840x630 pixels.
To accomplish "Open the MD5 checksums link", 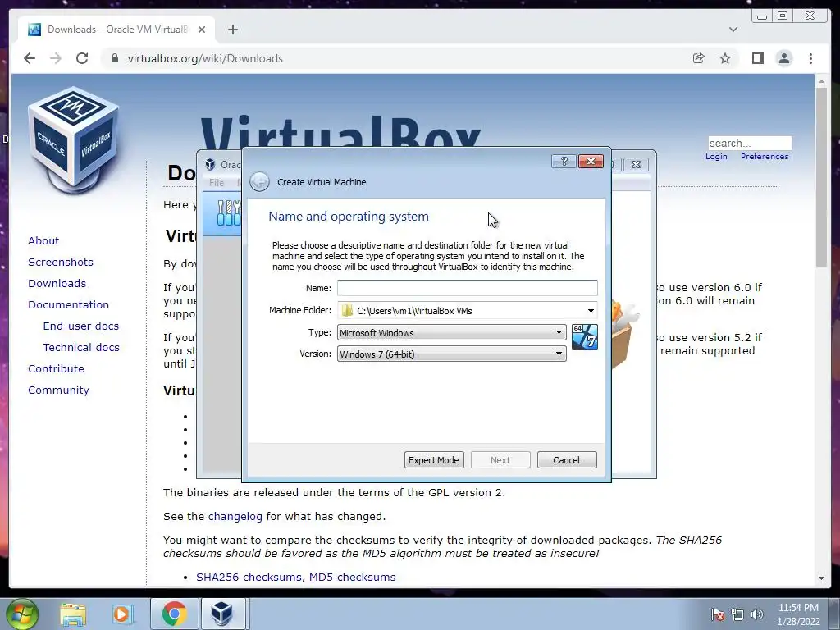I will coord(353,577).
